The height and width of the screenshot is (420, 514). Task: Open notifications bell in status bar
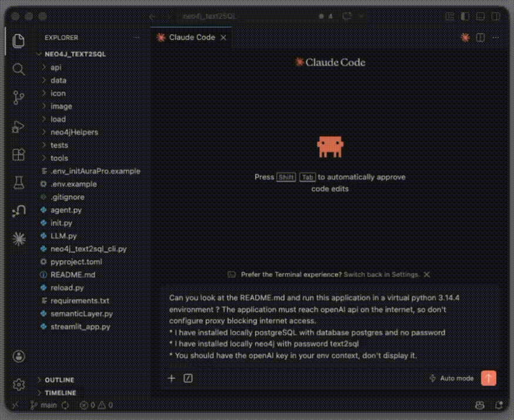click(x=499, y=405)
